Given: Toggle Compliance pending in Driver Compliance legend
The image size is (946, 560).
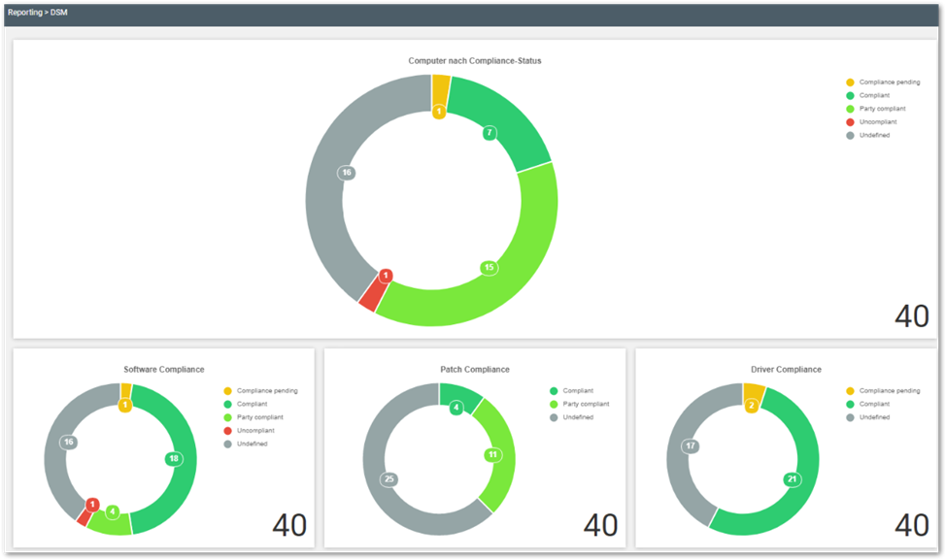Looking at the screenshot, I should 883,390.
